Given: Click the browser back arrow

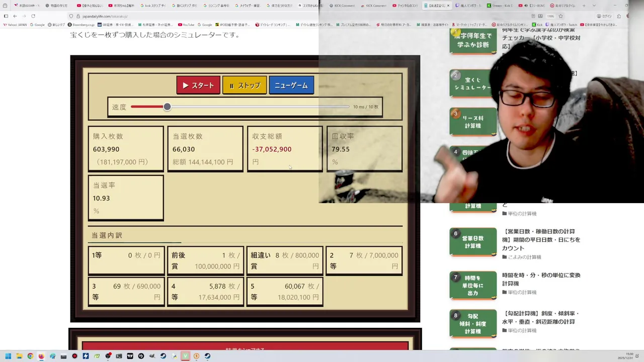Looking at the screenshot, I should coord(15,16).
